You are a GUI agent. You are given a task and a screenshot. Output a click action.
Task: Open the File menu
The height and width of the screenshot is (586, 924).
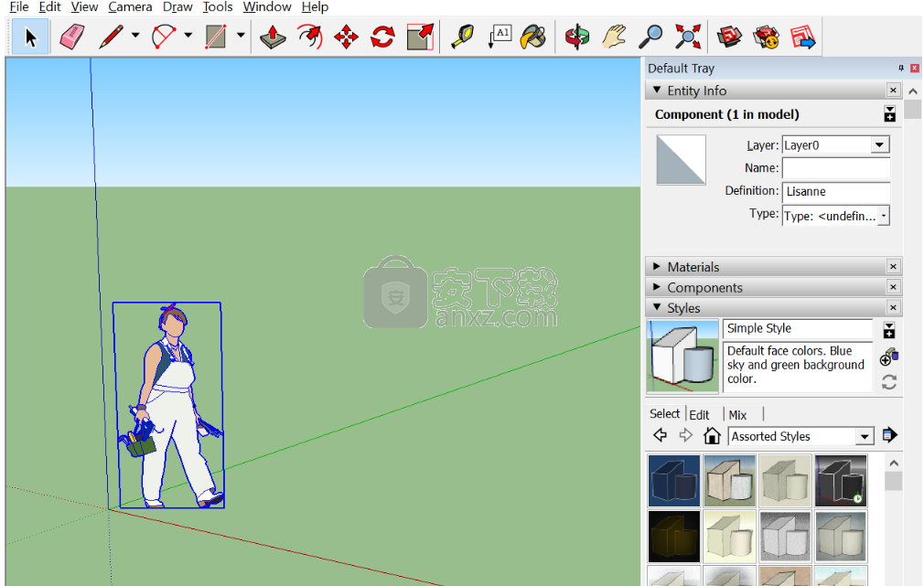pos(19,7)
